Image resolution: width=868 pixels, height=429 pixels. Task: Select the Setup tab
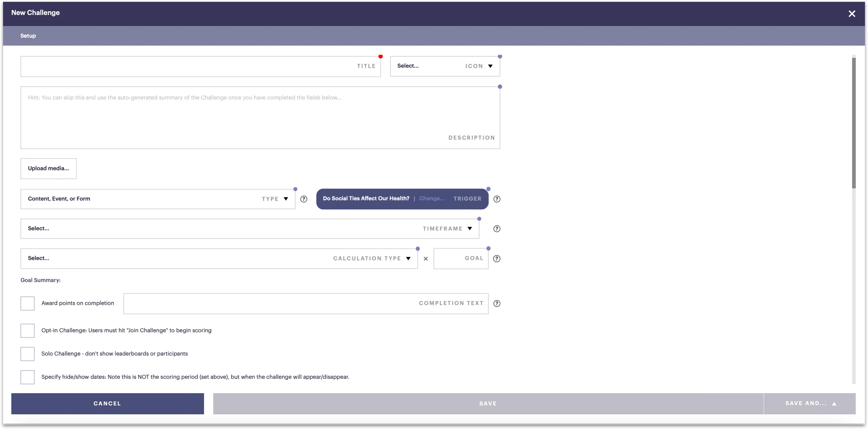coord(28,36)
